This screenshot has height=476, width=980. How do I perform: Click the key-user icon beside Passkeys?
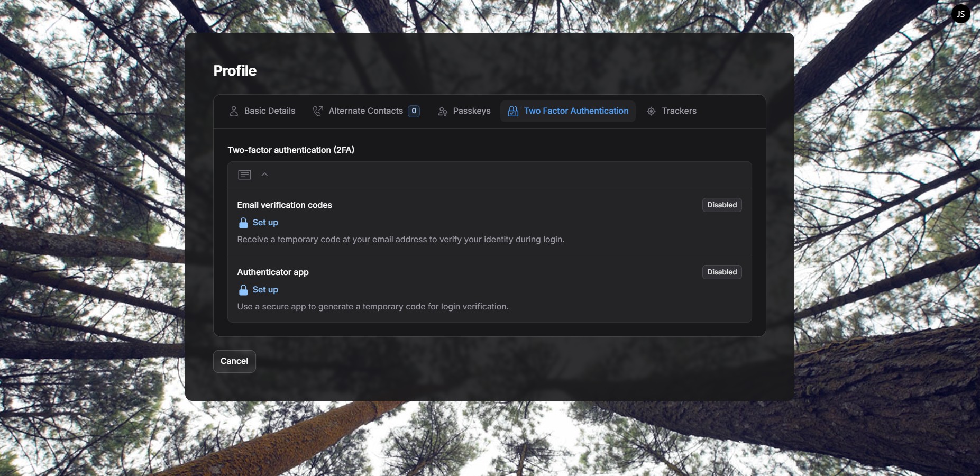[443, 111]
